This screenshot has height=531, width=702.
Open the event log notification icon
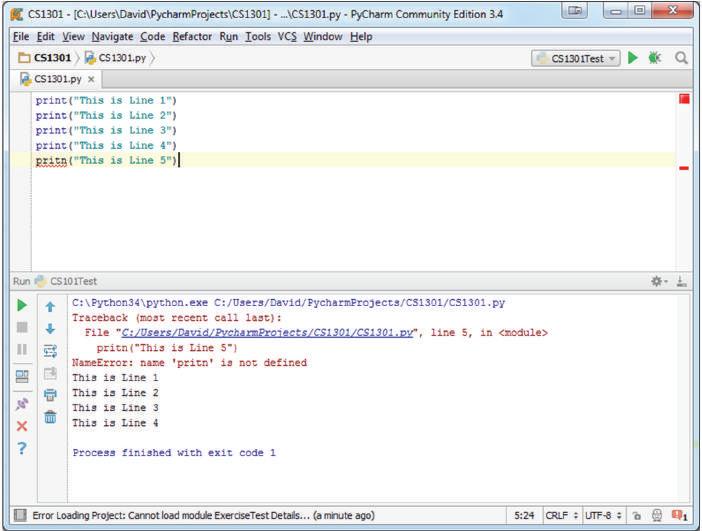tap(679, 516)
